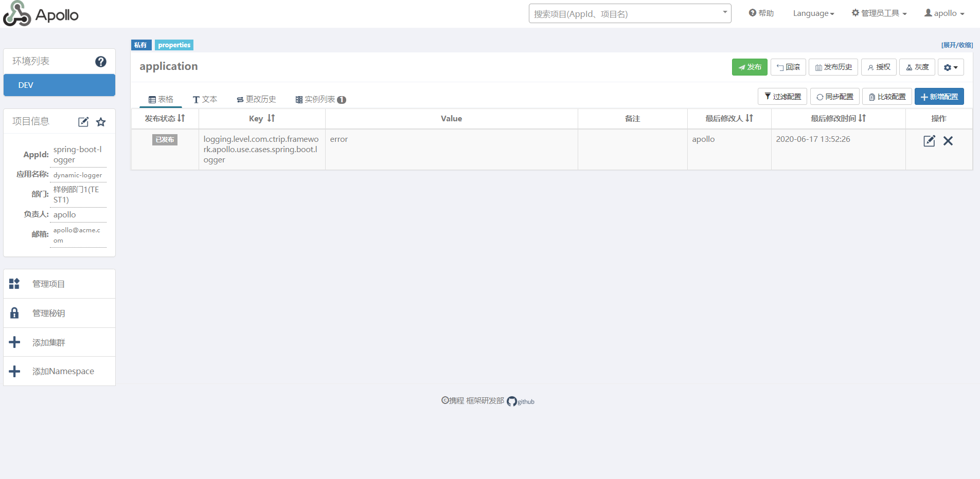Toggle 展开/收缩 for the namespace
This screenshot has width=980, height=479.
957,45
